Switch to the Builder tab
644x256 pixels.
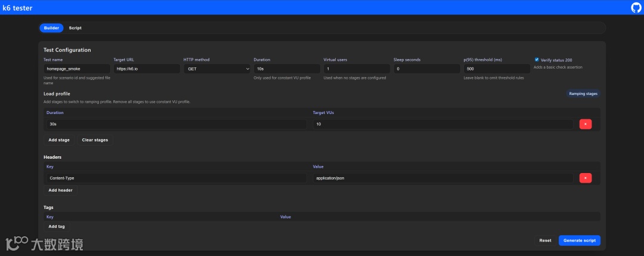click(x=51, y=28)
